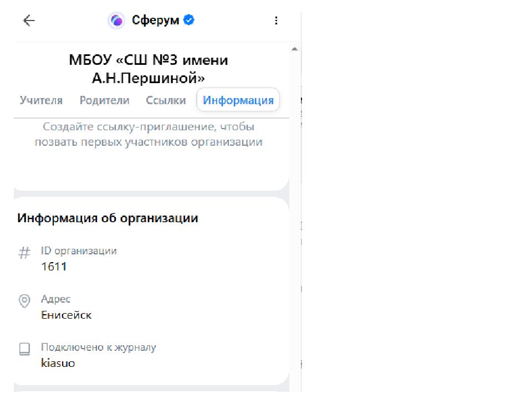Open the Сферум profile avatar

[x=116, y=20]
